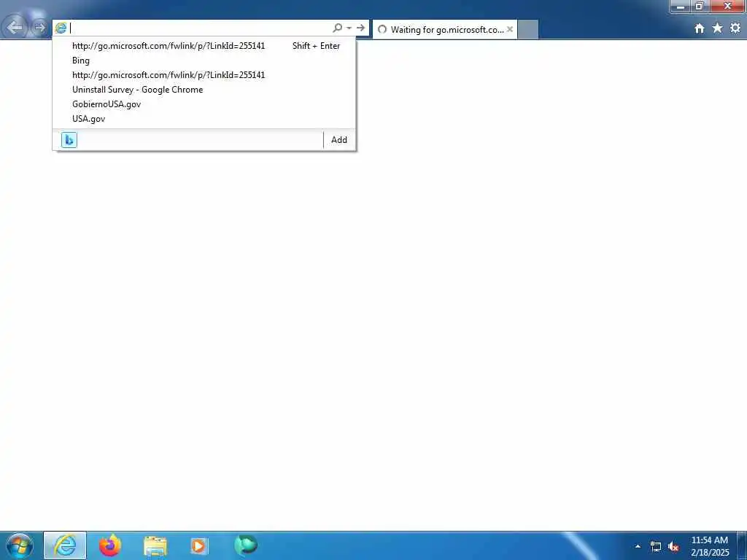Image resolution: width=747 pixels, height=560 pixels.
Task: Click the Add search provider button
Action: (339, 140)
